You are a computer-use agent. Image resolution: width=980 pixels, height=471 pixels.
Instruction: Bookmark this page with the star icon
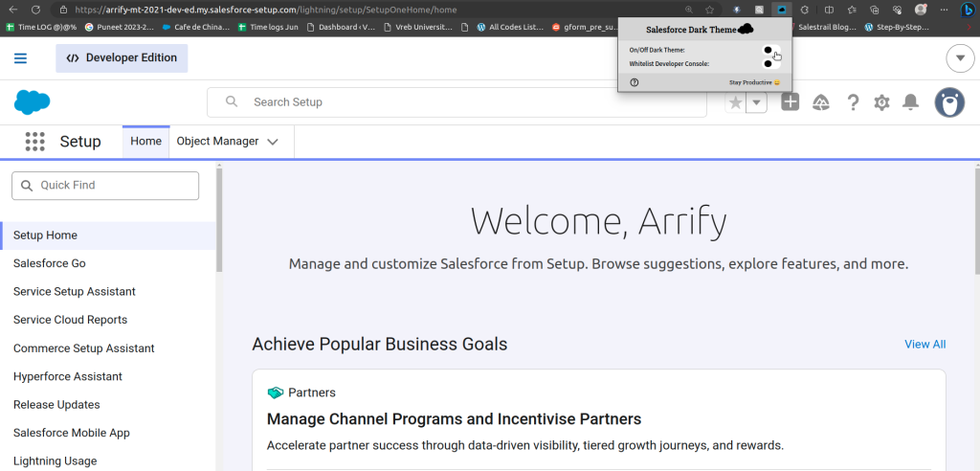click(x=709, y=10)
